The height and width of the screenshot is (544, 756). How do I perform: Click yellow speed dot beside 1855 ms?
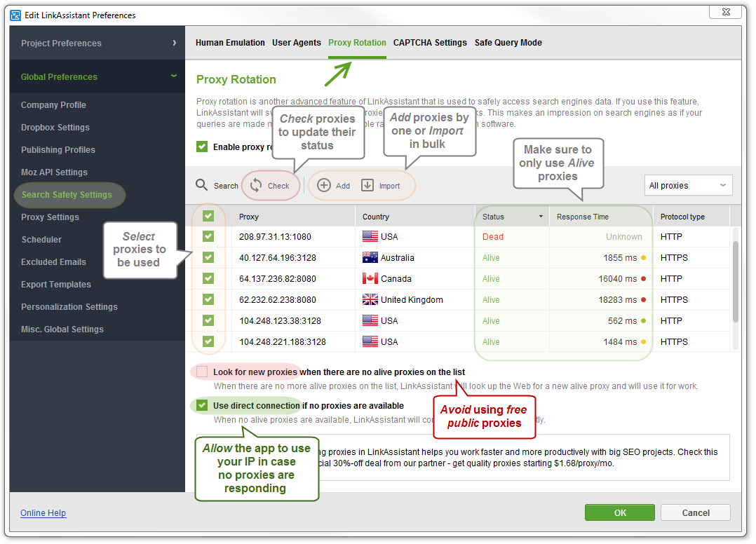(643, 258)
